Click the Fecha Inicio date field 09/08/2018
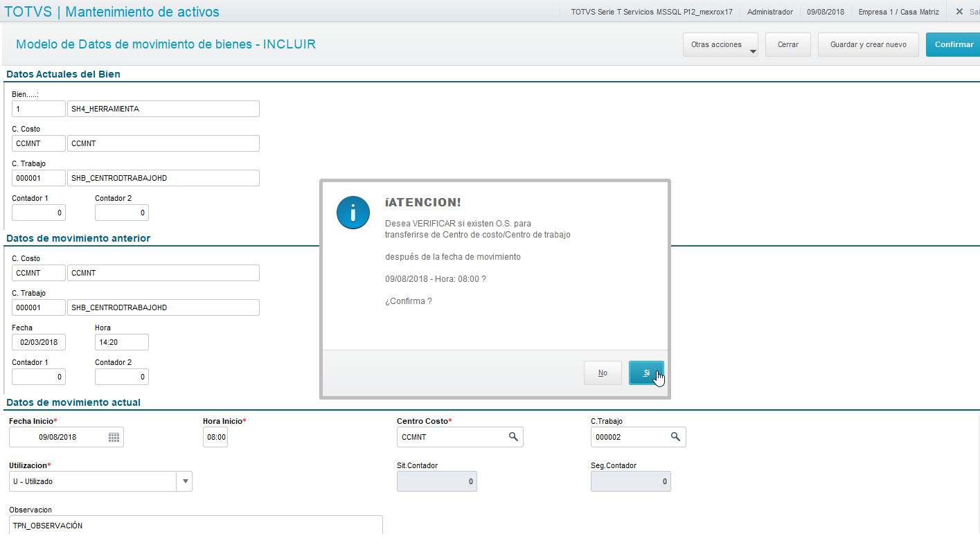This screenshot has width=980, height=554. [x=66, y=437]
